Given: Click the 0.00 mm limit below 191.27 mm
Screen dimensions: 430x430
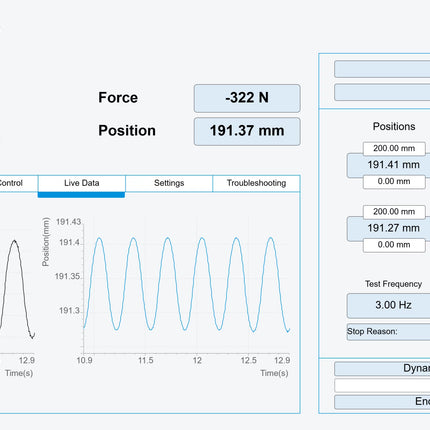Looking at the screenshot, I should pos(394,245).
